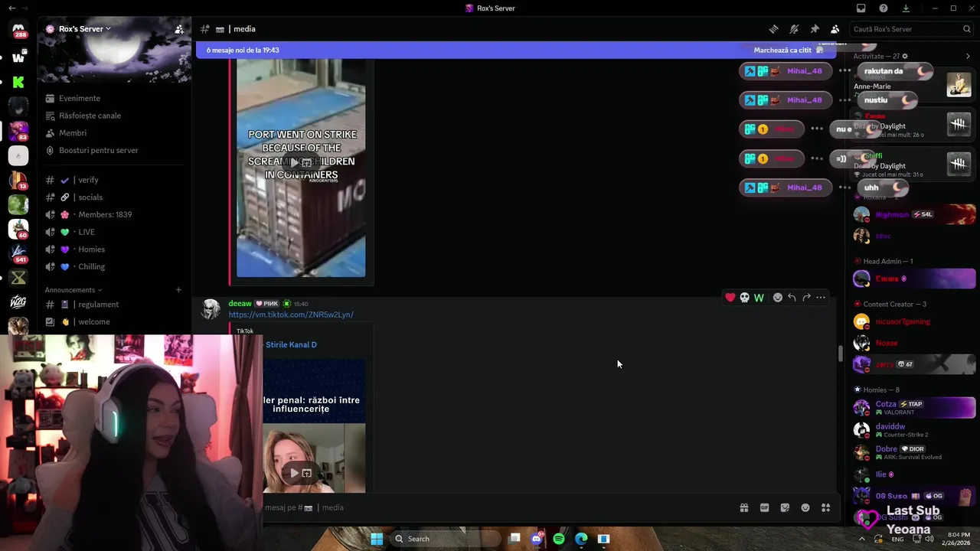Click member Cotza playing VALORANT
Viewport: 980px width, 551px height.
click(914, 407)
